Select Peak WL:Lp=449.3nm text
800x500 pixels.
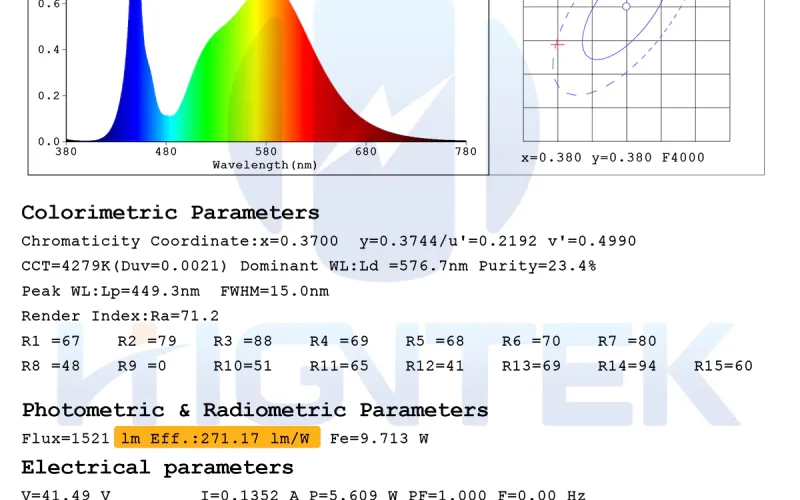pyautogui.click(x=111, y=291)
